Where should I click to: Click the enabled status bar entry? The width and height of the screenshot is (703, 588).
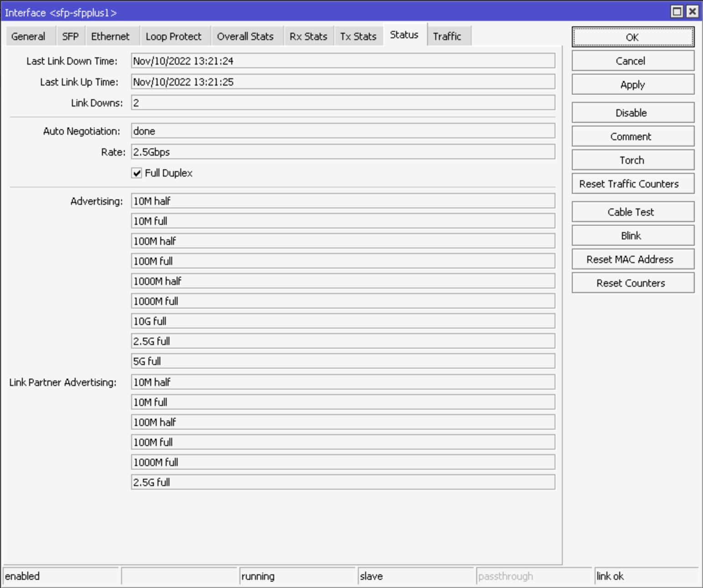click(61, 576)
